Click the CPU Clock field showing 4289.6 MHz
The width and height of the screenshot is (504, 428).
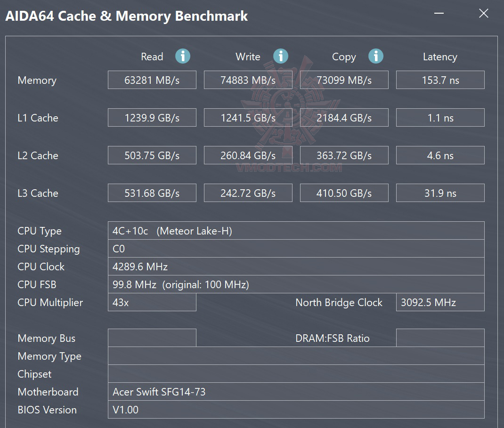[x=296, y=266]
